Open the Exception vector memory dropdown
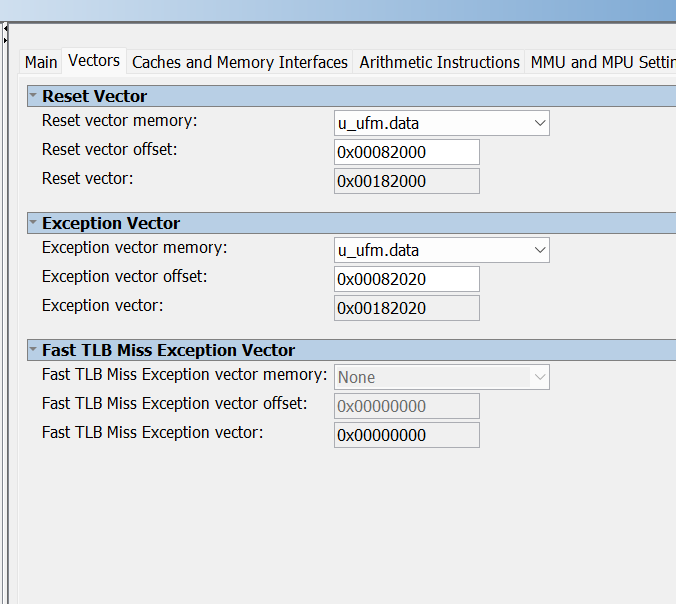 [441, 250]
